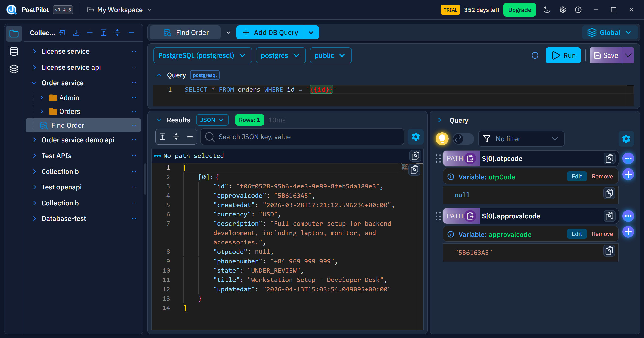Click the info icon next to Run
This screenshot has width=644, height=338.
point(535,55)
